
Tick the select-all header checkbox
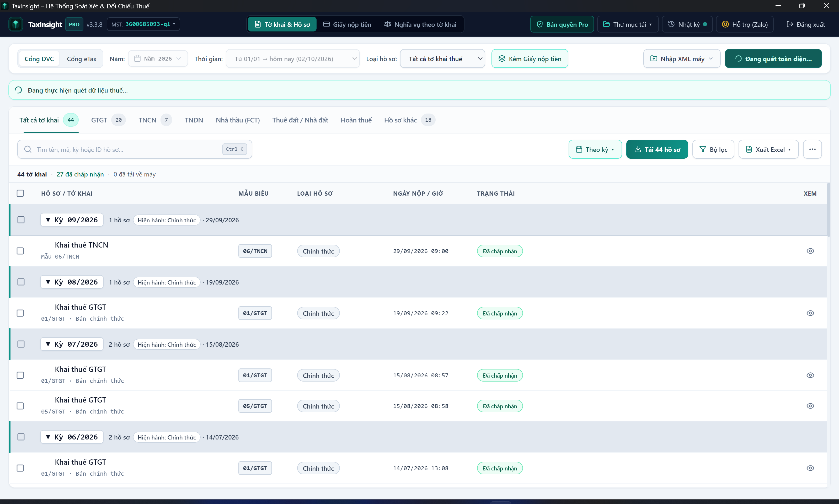(x=20, y=193)
